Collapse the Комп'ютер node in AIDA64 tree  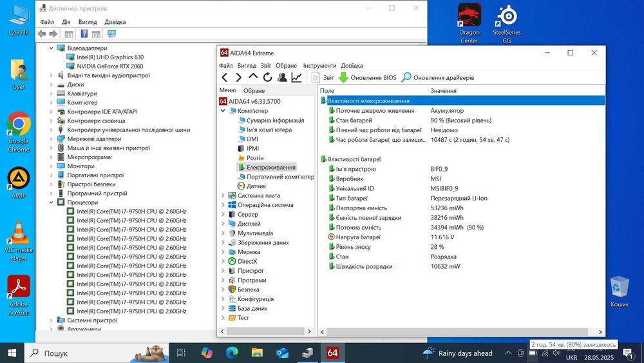pos(223,111)
